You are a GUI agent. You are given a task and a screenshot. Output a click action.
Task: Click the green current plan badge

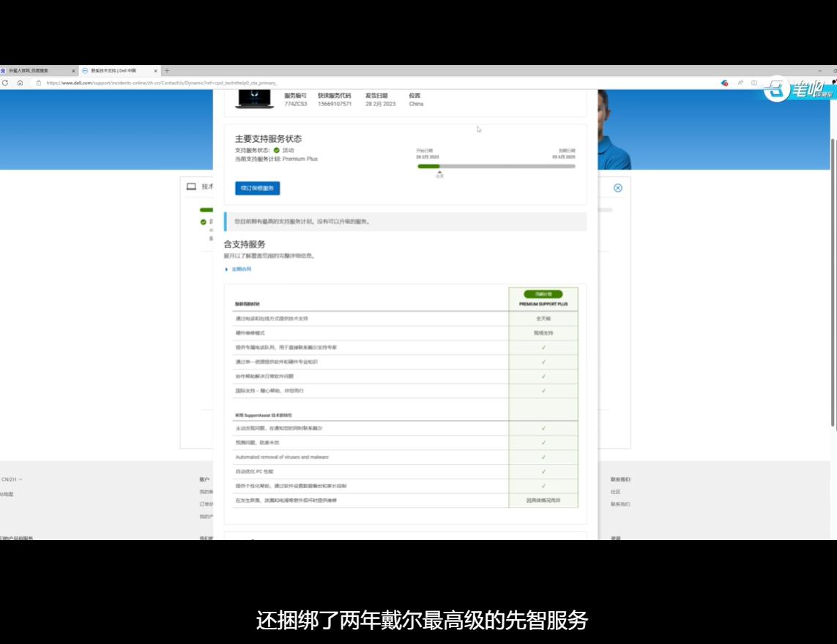[x=543, y=294]
